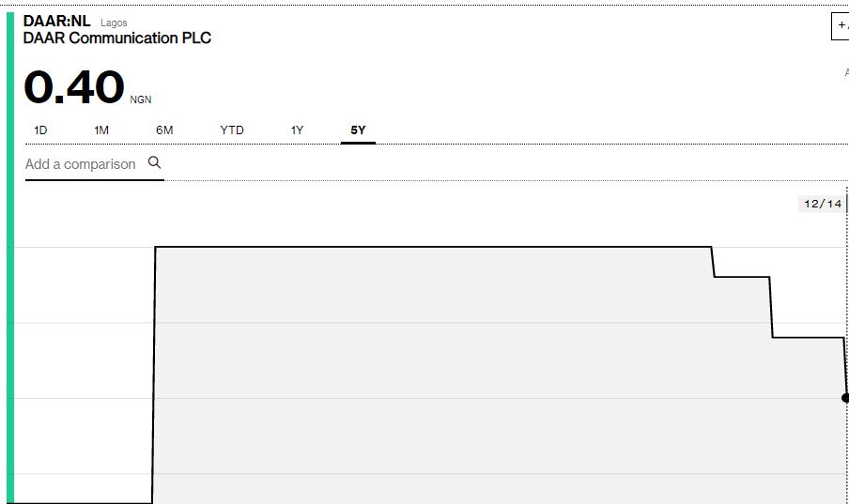Screen dimensions: 849x504
Task: Select the 5Y time range tab
Action: point(358,130)
